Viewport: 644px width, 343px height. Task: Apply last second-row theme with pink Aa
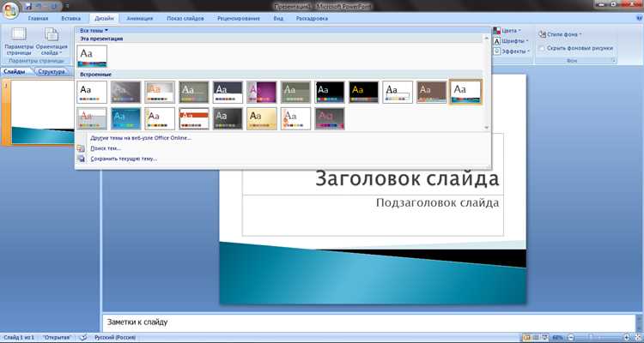(x=330, y=118)
